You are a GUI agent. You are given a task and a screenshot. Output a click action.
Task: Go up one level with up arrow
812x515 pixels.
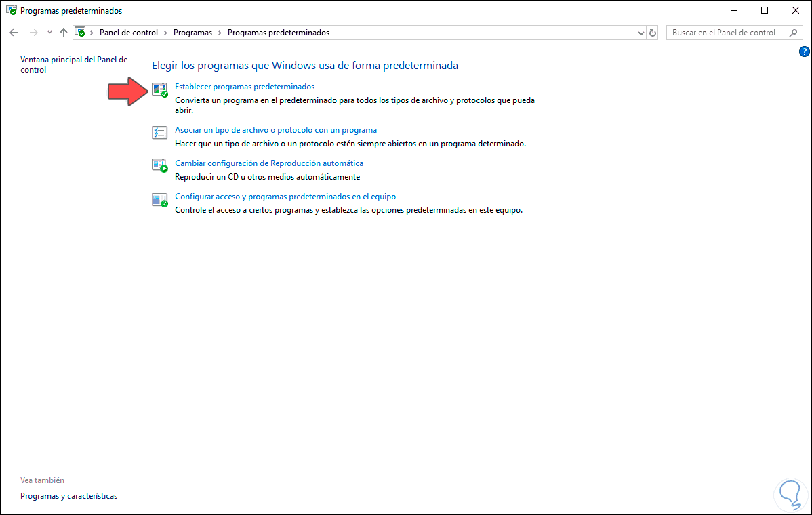click(64, 33)
